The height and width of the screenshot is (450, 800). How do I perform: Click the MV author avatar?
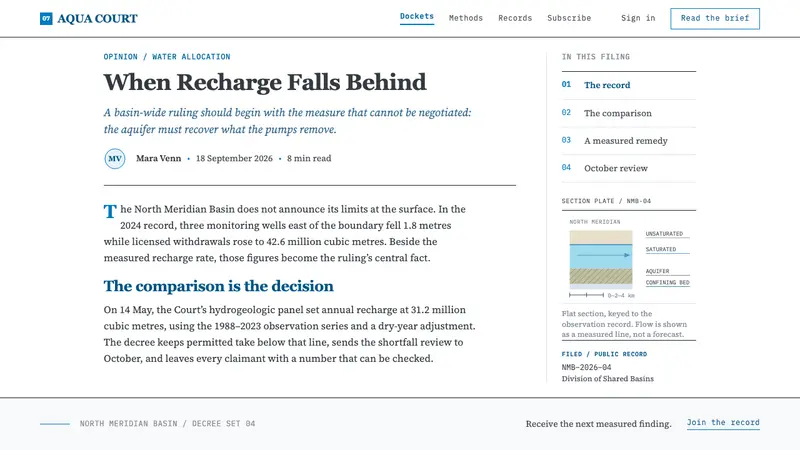115,159
